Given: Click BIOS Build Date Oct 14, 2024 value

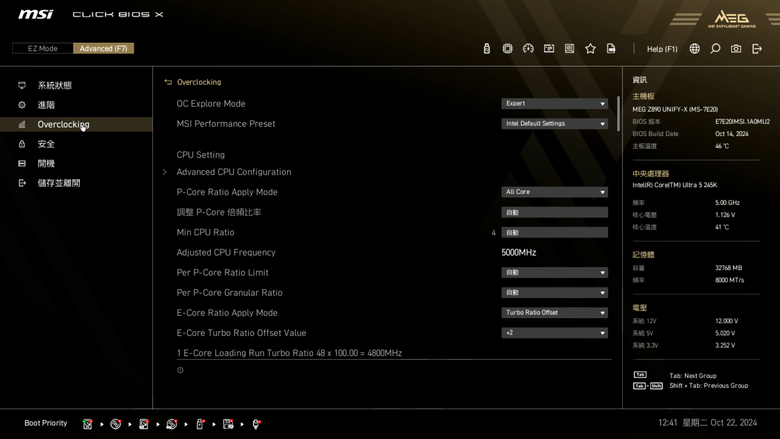Looking at the screenshot, I should point(731,134).
